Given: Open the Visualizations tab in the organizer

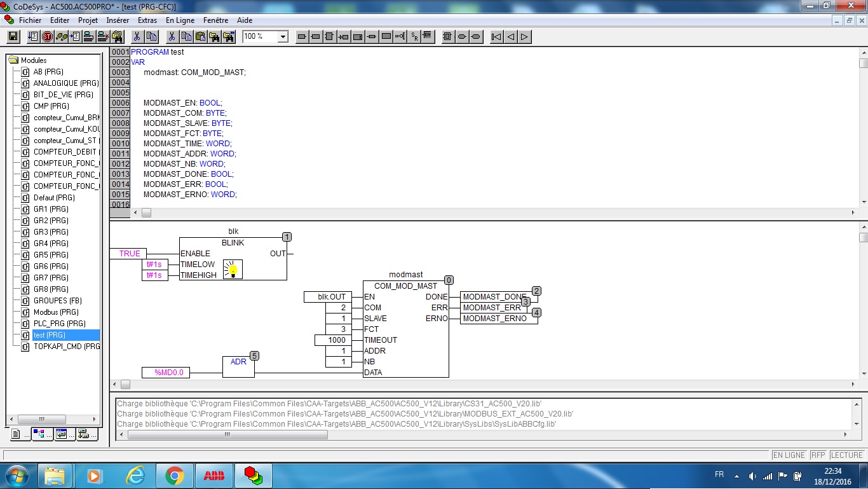Looking at the screenshot, I should coord(62,434).
